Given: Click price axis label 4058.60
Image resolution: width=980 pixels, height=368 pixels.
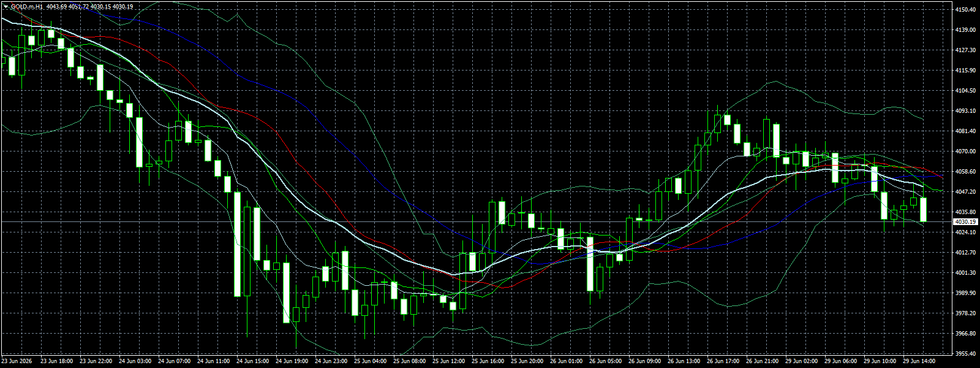Looking at the screenshot, I should pos(965,172).
